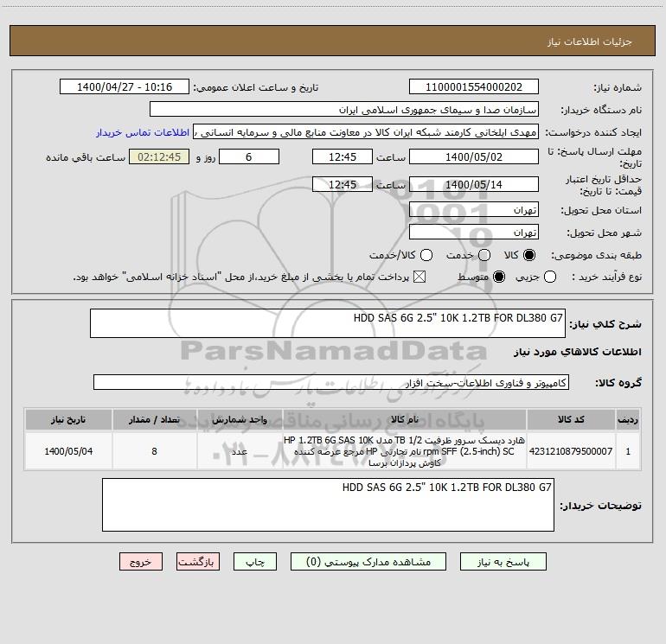
Task: Click the remaining time countdown 02:12:45
Action: pyautogui.click(x=159, y=157)
